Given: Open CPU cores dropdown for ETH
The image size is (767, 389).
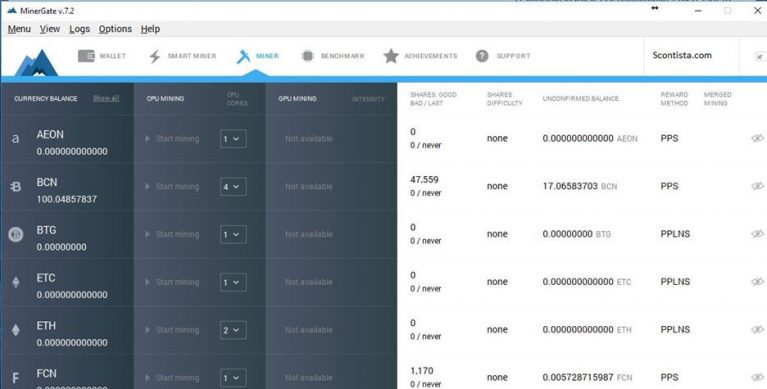Looking at the screenshot, I should click(233, 330).
